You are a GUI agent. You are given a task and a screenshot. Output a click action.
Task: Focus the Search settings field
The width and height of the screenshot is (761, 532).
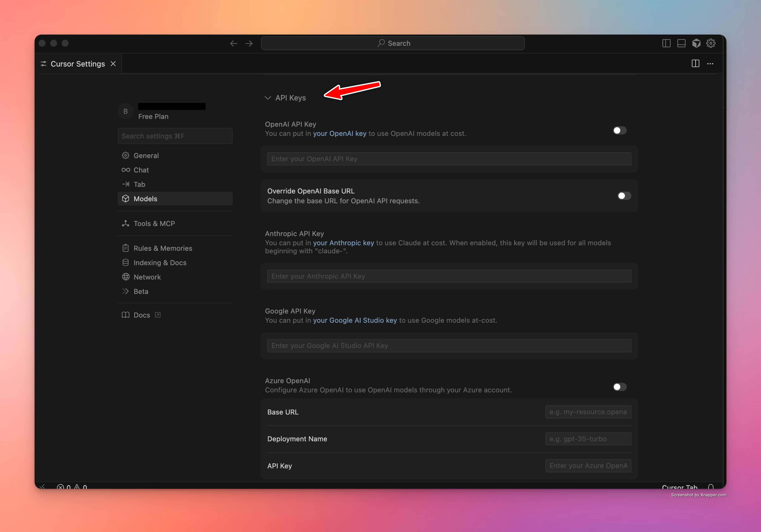175,136
